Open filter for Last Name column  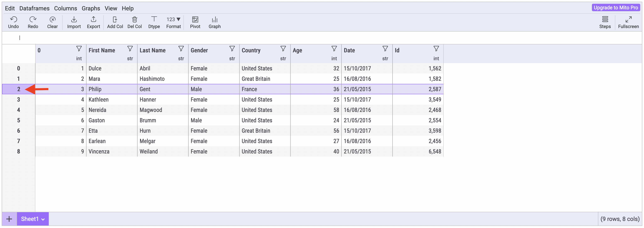[181, 49]
